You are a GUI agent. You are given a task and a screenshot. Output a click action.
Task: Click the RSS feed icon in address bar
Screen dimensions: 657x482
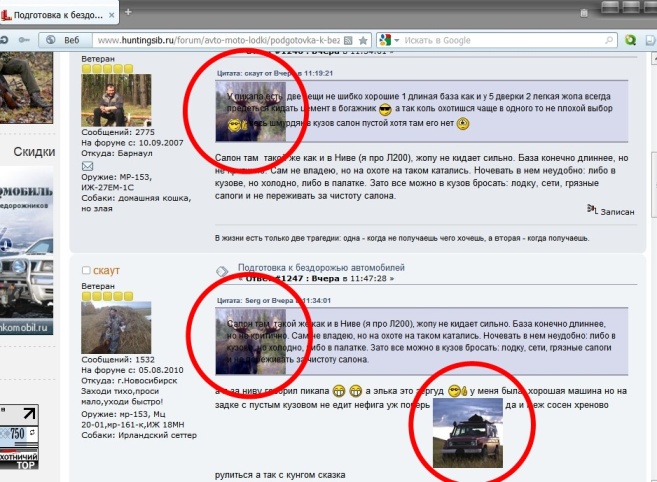click(x=347, y=40)
